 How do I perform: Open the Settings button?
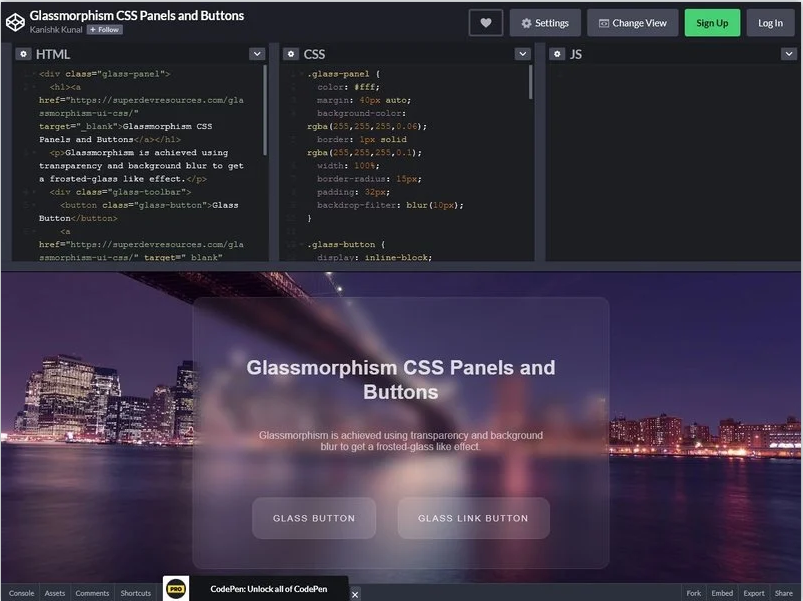point(545,23)
